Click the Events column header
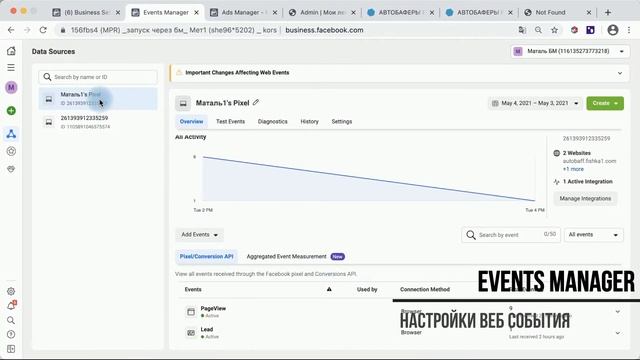 (x=193, y=289)
